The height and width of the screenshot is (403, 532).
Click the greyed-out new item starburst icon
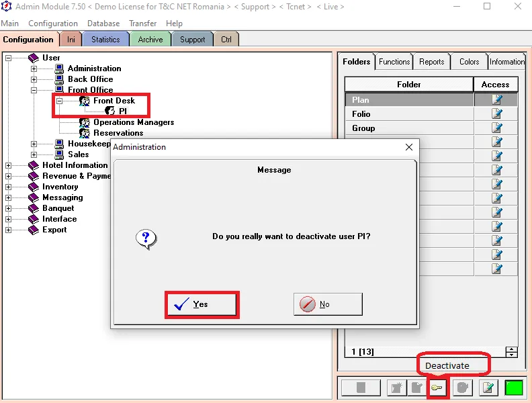click(396, 388)
